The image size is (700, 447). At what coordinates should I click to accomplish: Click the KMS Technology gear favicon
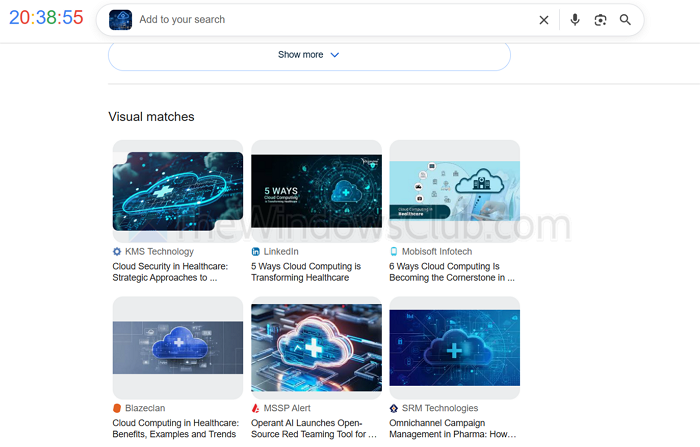click(117, 251)
